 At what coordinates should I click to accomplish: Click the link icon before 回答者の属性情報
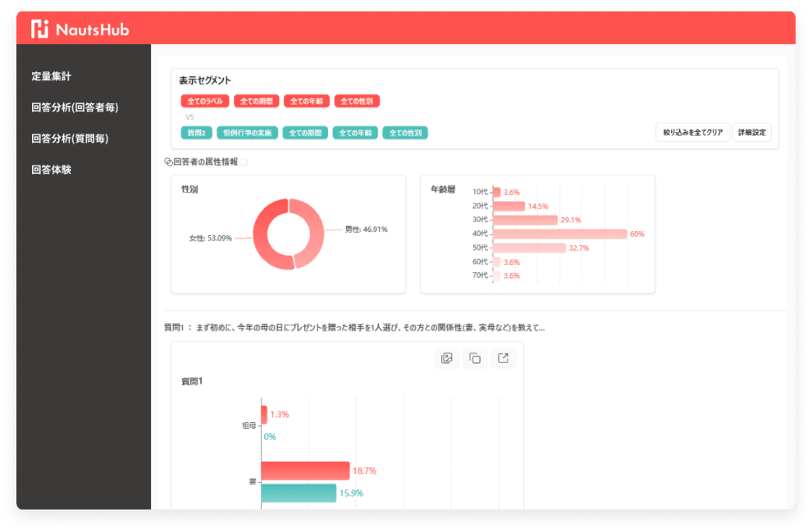tap(168, 162)
